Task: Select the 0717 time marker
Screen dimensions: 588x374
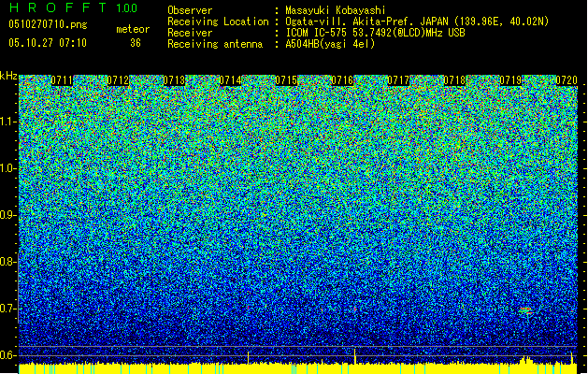Action: tap(398, 80)
